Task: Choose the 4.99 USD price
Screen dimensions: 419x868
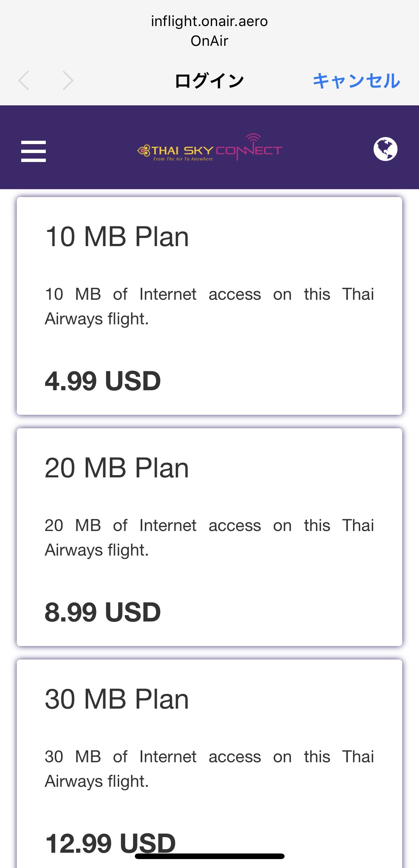Action: pos(103,381)
